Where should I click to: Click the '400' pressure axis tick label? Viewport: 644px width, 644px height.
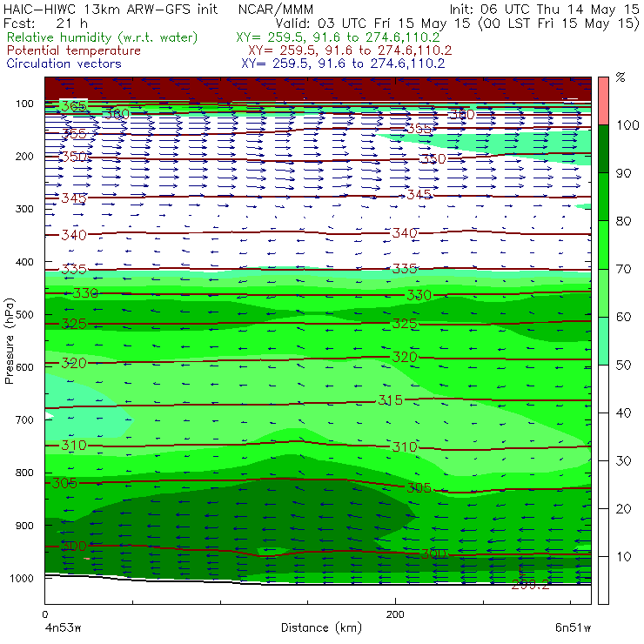tap(24, 262)
